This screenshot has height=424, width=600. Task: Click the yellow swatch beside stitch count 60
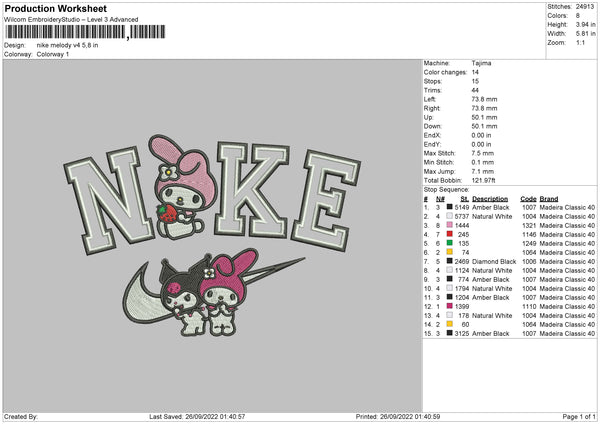coord(450,324)
